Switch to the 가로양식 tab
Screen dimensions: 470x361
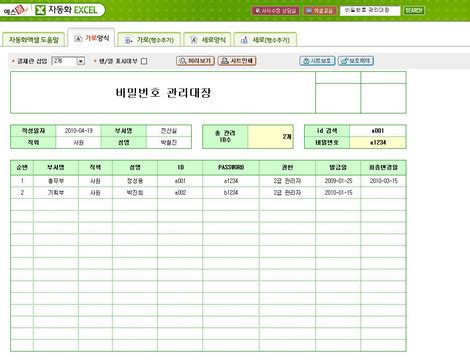pos(92,38)
